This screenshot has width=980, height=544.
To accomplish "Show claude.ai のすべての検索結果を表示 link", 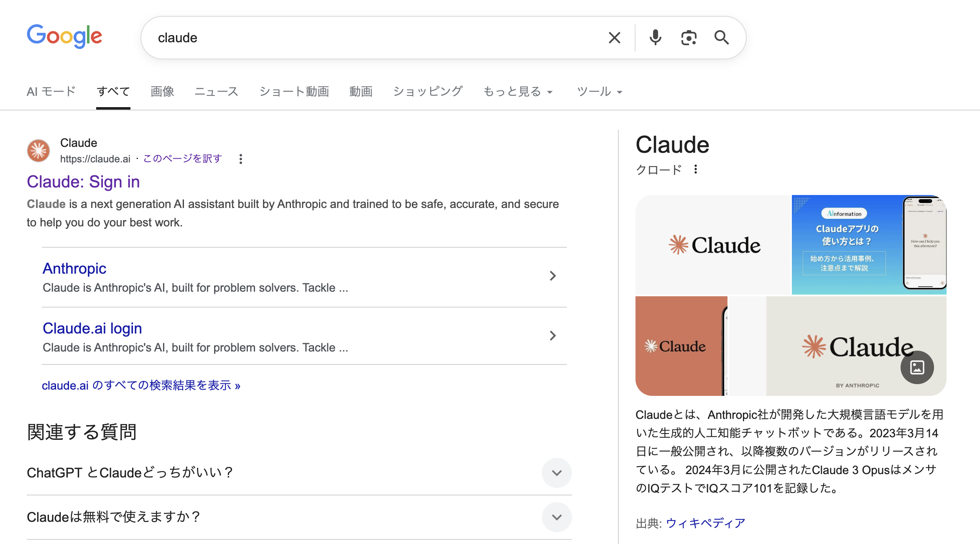I will [x=141, y=385].
